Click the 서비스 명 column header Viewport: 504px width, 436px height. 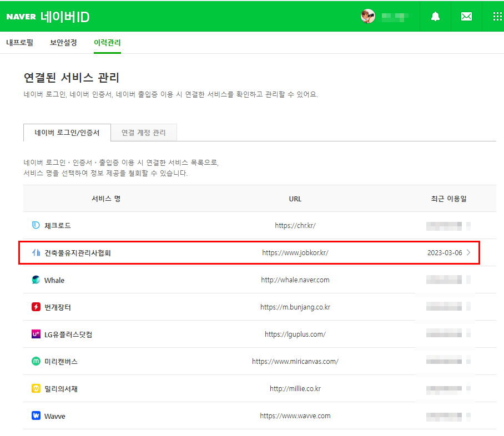pyautogui.click(x=106, y=199)
